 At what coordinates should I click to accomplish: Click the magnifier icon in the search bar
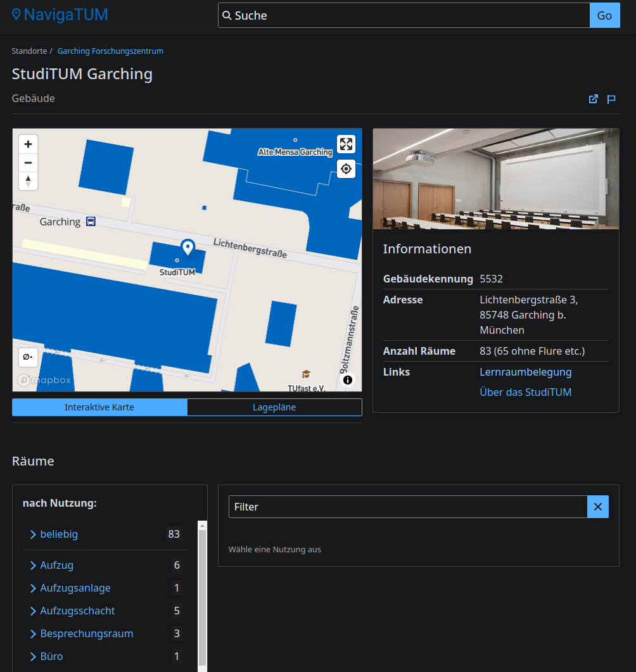pos(227,15)
